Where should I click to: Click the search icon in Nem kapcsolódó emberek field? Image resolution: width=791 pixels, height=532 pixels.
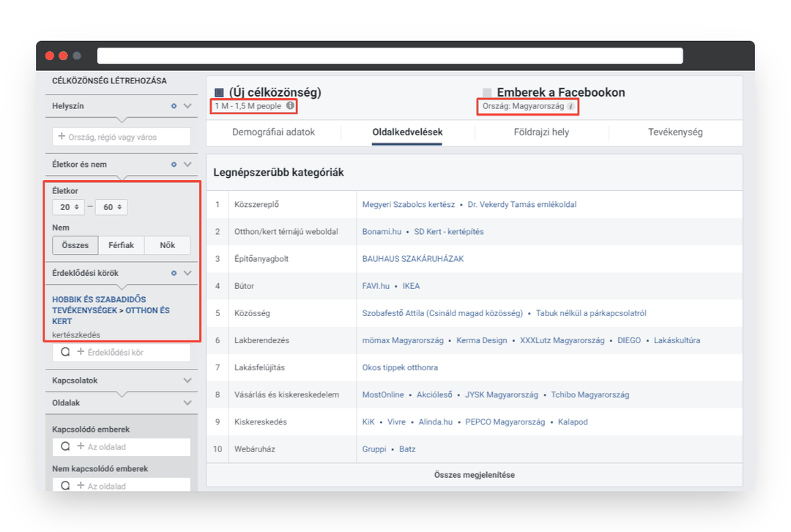point(66,486)
